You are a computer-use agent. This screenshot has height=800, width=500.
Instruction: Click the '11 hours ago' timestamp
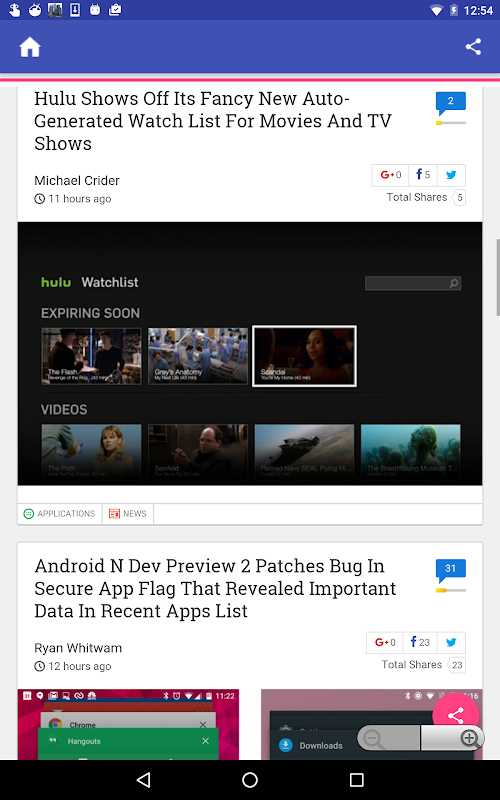(80, 199)
